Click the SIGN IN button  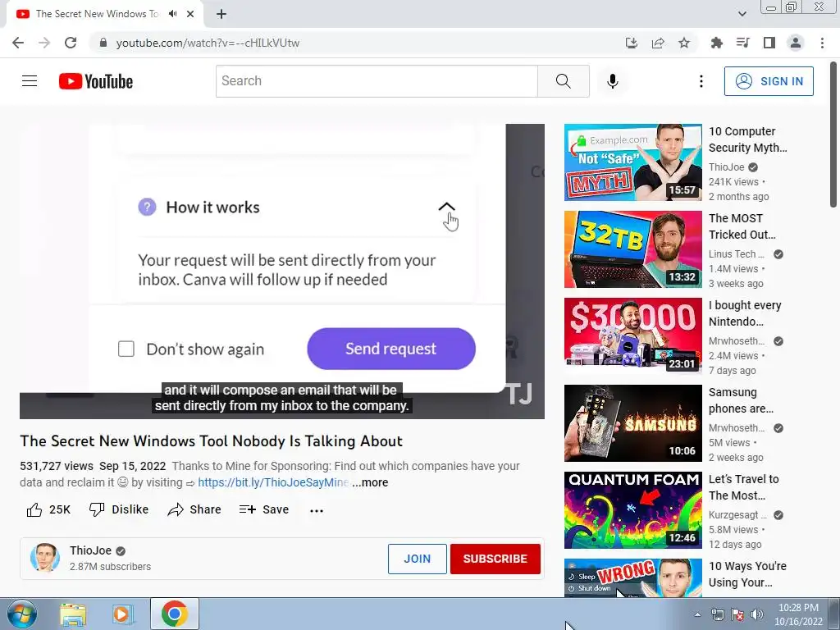[x=769, y=81]
